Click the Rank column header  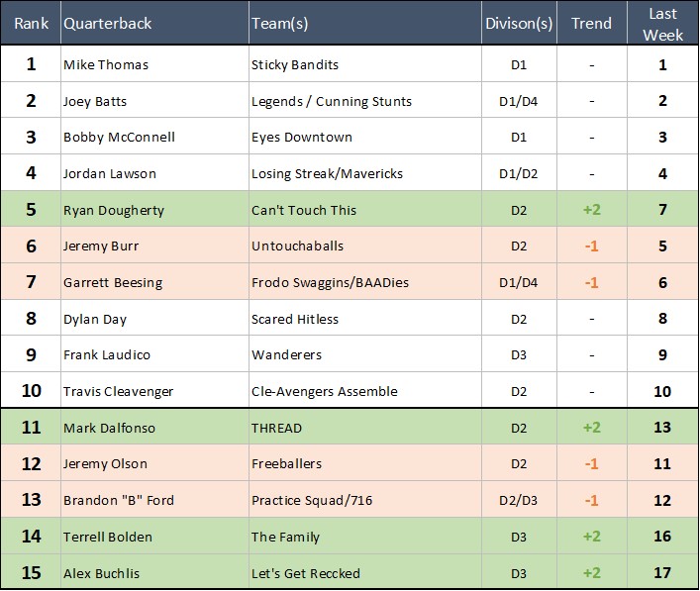click(x=31, y=23)
